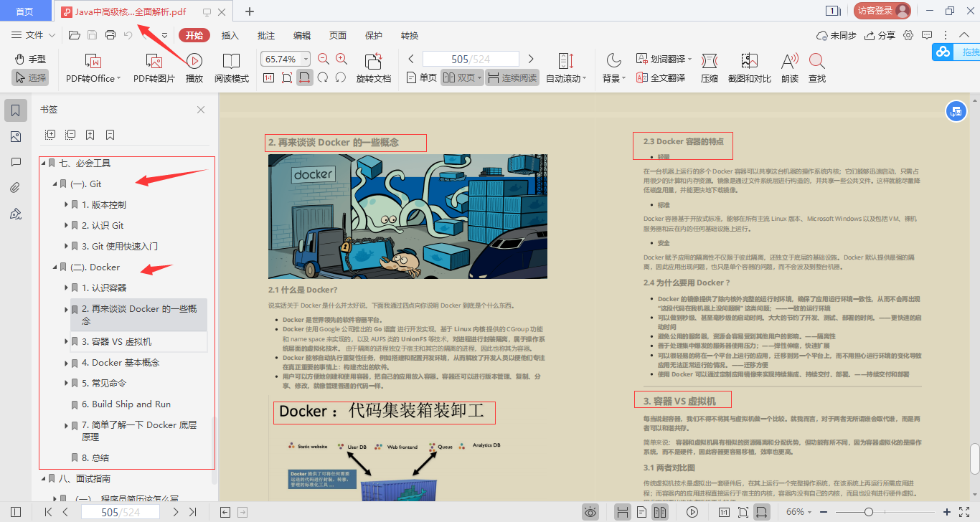The height and width of the screenshot is (522, 980).
Task: Click the 访客登录 guest login button
Action: 882,10
